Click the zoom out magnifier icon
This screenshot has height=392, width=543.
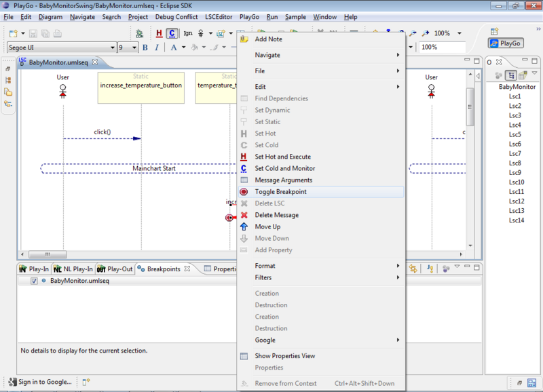pyautogui.click(x=413, y=33)
